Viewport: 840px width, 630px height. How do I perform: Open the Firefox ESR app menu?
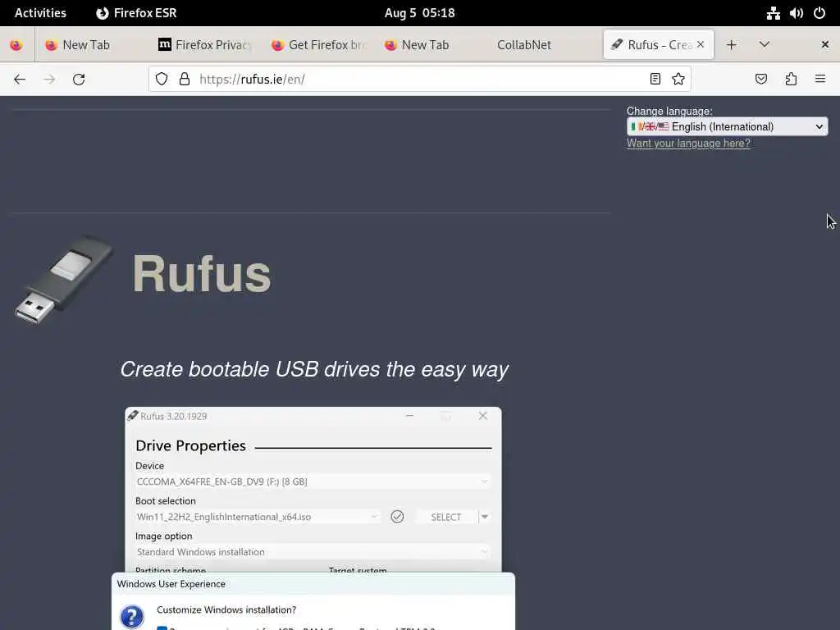point(136,13)
